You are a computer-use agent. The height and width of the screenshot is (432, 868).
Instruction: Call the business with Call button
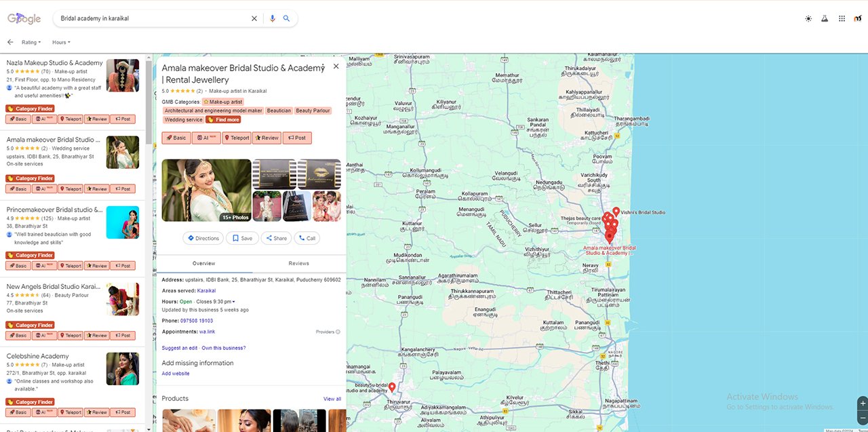[x=307, y=238]
